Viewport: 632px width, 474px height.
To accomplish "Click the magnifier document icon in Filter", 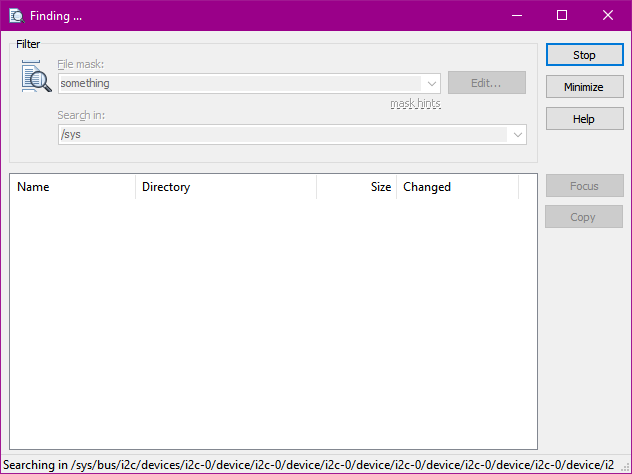I will point(36,77).
